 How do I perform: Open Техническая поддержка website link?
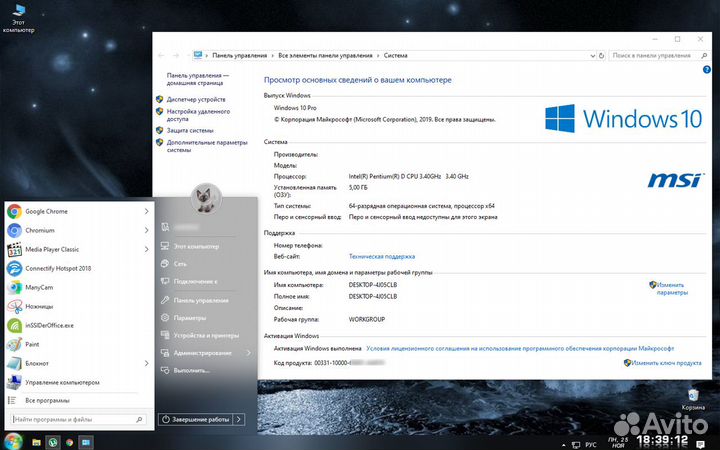coord(382,256)
